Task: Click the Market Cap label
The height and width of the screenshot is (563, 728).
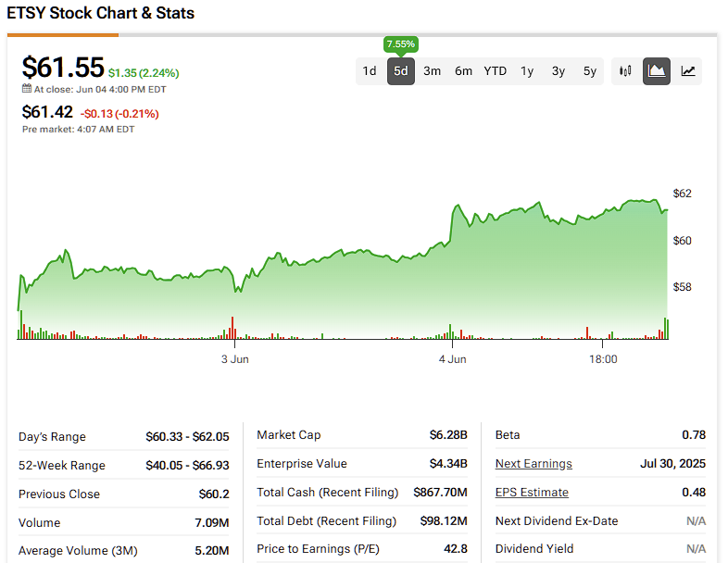Action: 289,435
